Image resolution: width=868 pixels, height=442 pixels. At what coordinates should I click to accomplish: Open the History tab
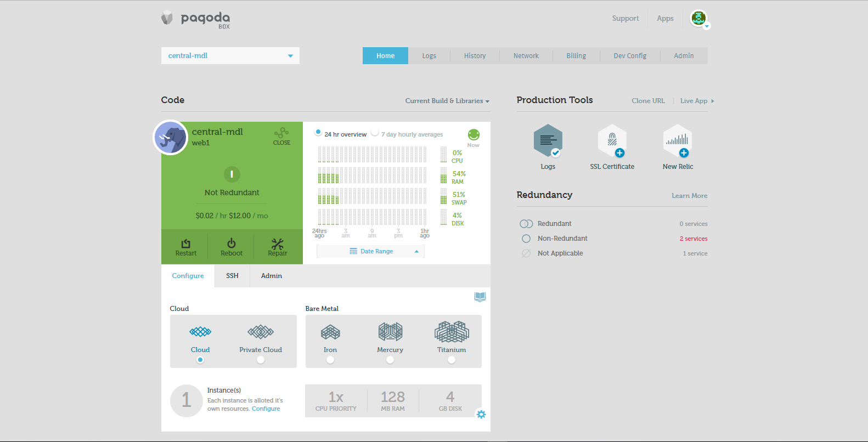pos(475,55)
